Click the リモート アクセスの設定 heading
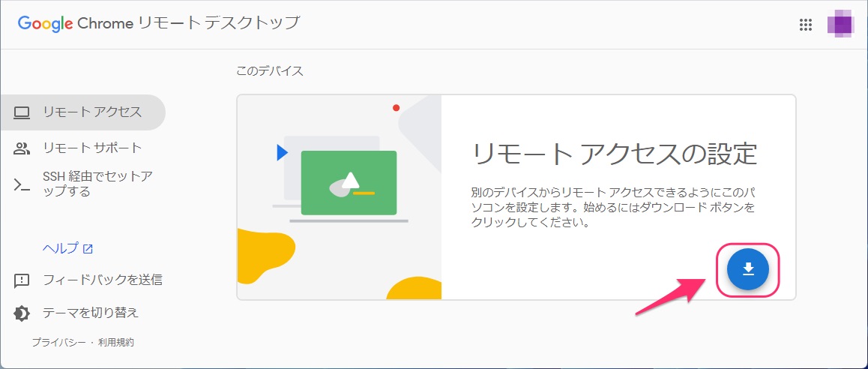Viewport: 868px width, 369px height. 614,154
